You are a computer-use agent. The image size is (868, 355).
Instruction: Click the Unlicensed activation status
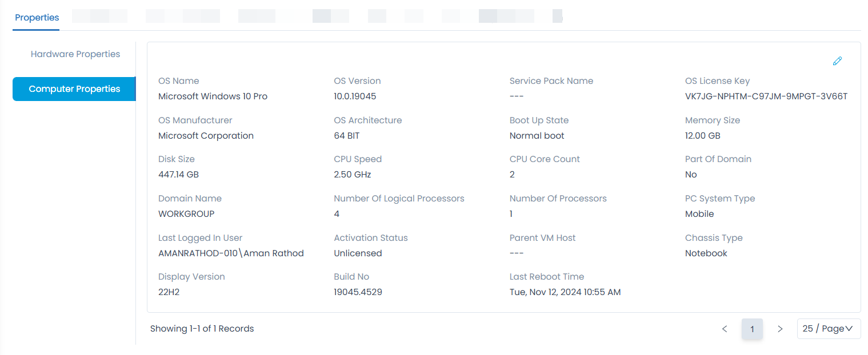pos(358,253)
